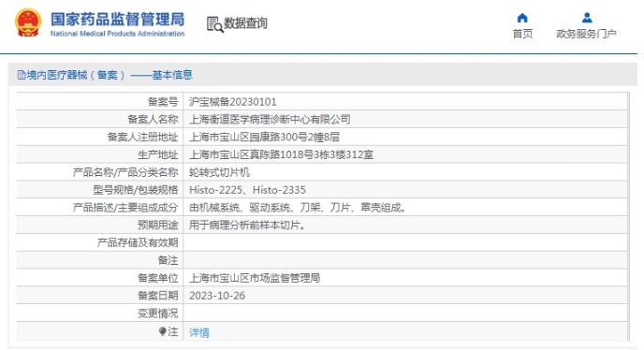Viewport: 644px width, 350px height.
Task: Open the 政务服务门户 user icon
Action: click(587, 18)
